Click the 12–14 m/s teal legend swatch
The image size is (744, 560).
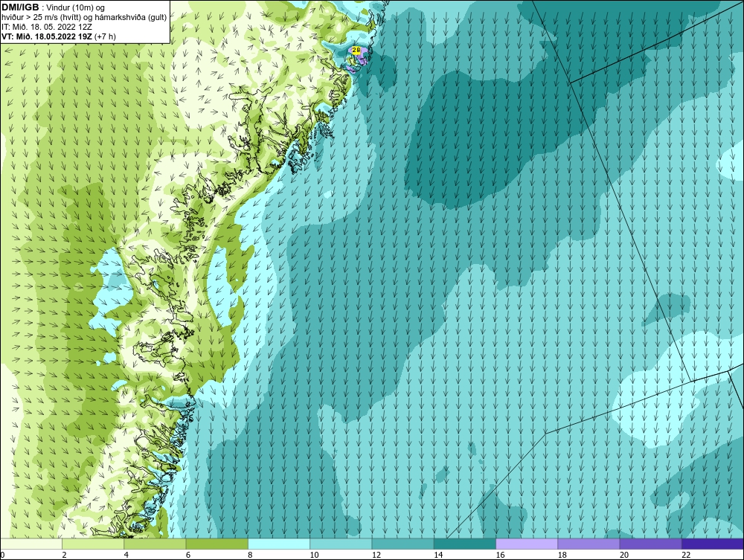click(403, 544)
